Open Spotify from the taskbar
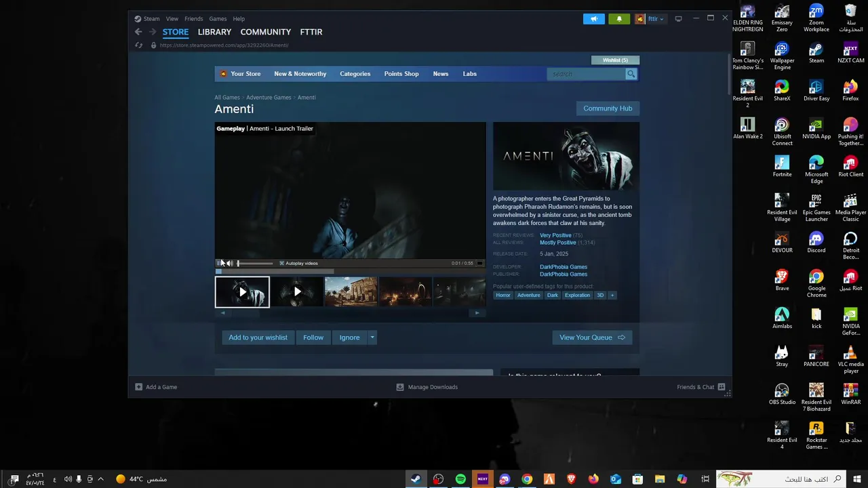This screenshot has height=488, width=868. (x=460, y=479)
